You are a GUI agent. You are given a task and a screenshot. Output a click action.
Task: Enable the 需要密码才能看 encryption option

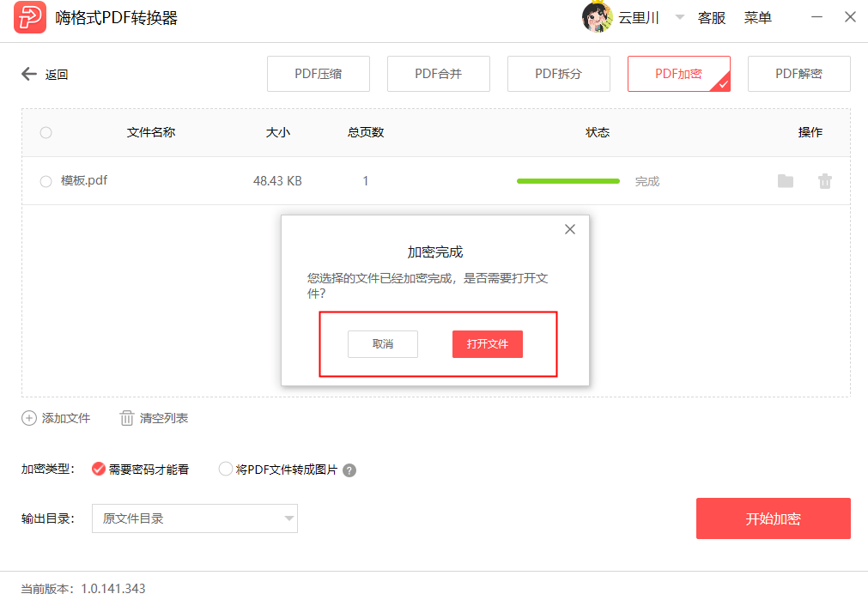tap(97, 470)
